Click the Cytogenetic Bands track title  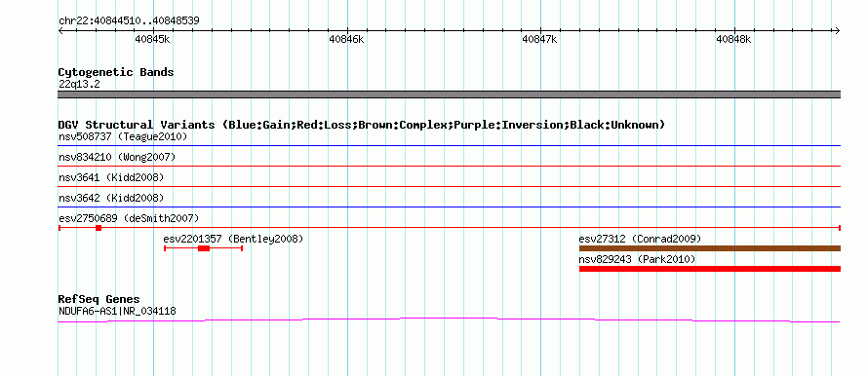coord(116,72)
